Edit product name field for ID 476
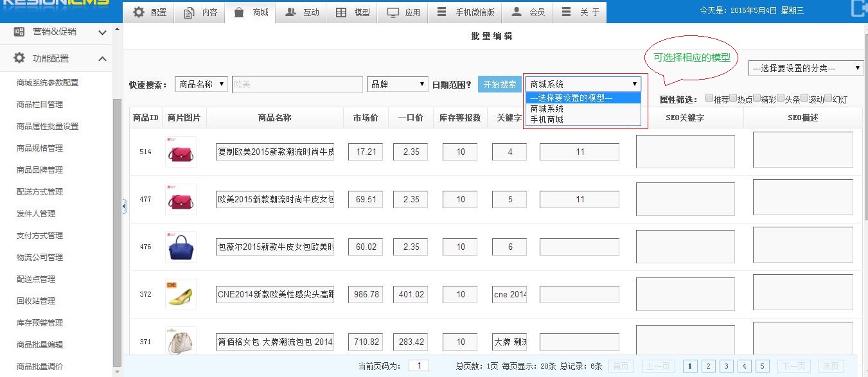 coord(275,247)
